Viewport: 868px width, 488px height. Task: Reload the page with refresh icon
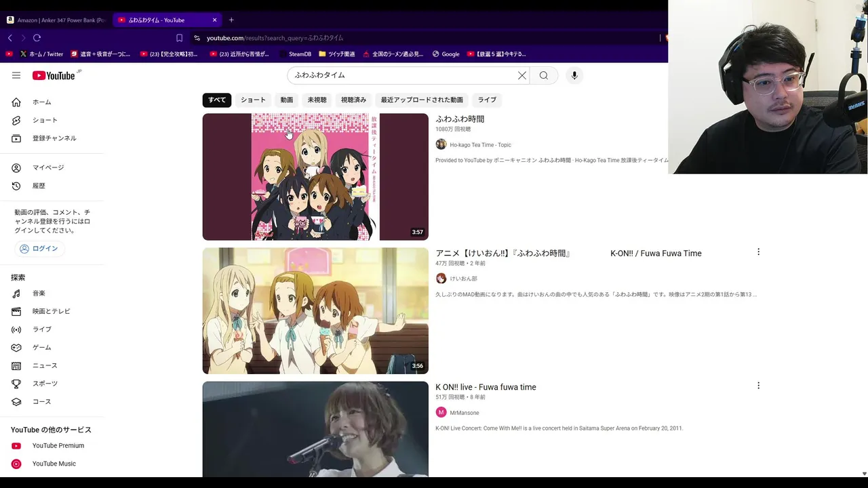tap(37, 38)
